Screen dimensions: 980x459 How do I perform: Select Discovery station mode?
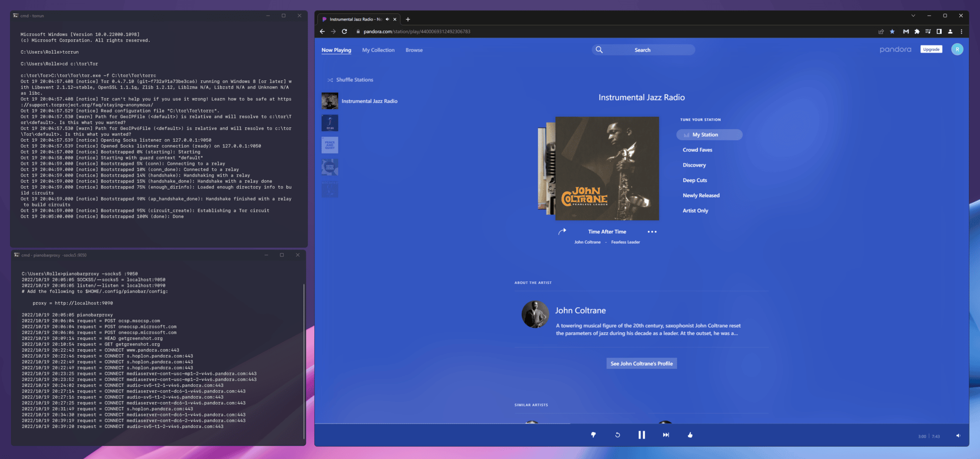click(694, 165)
